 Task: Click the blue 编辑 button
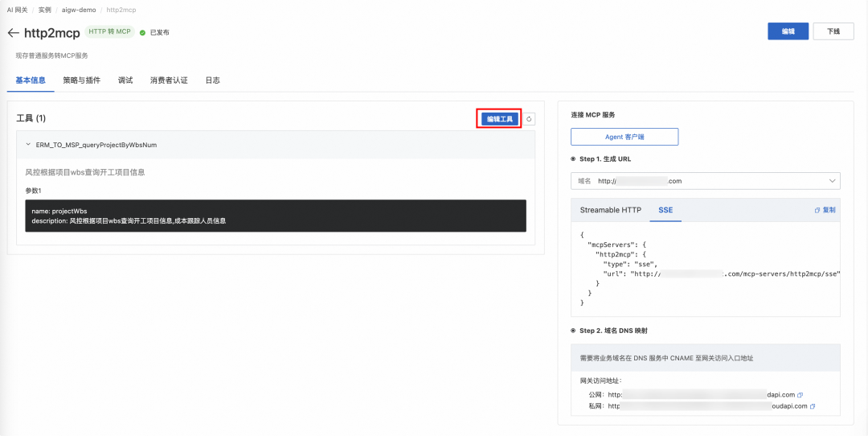tap(788, 31)
